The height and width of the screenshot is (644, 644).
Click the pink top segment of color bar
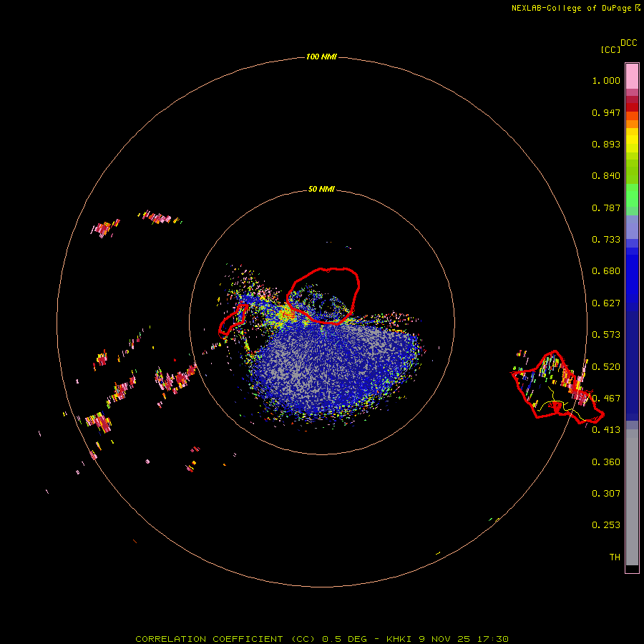coord(632,77)
